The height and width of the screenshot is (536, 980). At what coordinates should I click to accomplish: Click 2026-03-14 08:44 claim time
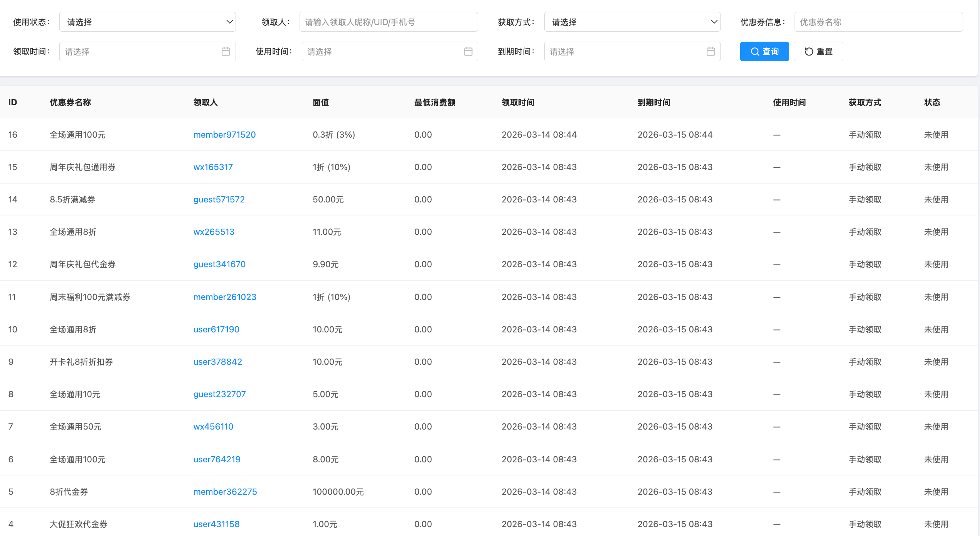[539, 135]
